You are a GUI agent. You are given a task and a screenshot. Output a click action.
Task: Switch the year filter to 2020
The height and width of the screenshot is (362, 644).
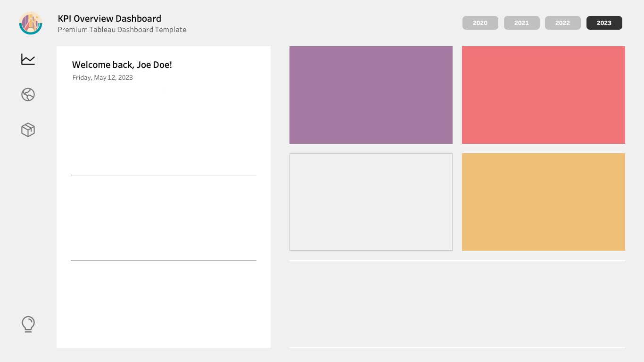pos(480,23)
